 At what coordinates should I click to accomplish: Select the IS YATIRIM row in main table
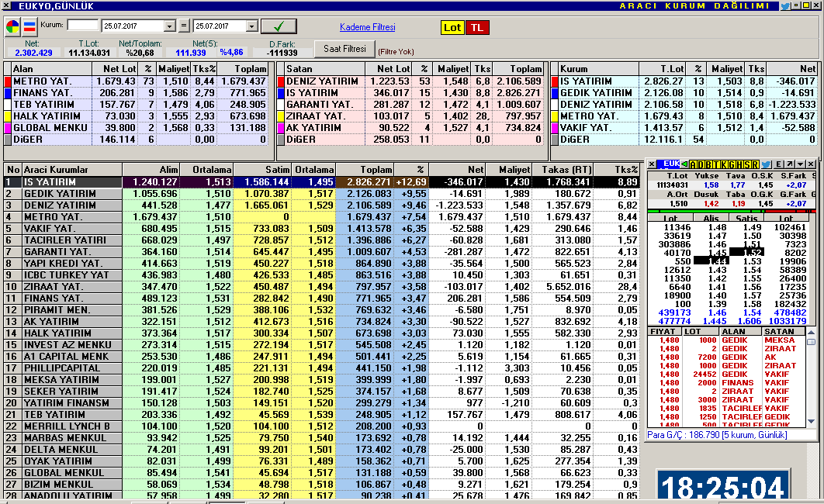[321, 182]
